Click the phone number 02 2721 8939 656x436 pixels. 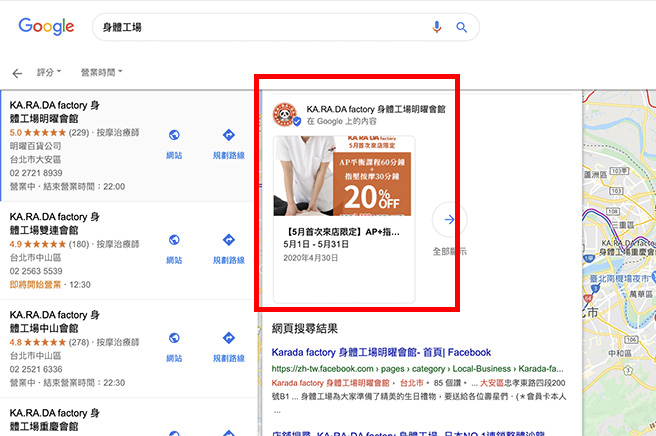[36, 173]
